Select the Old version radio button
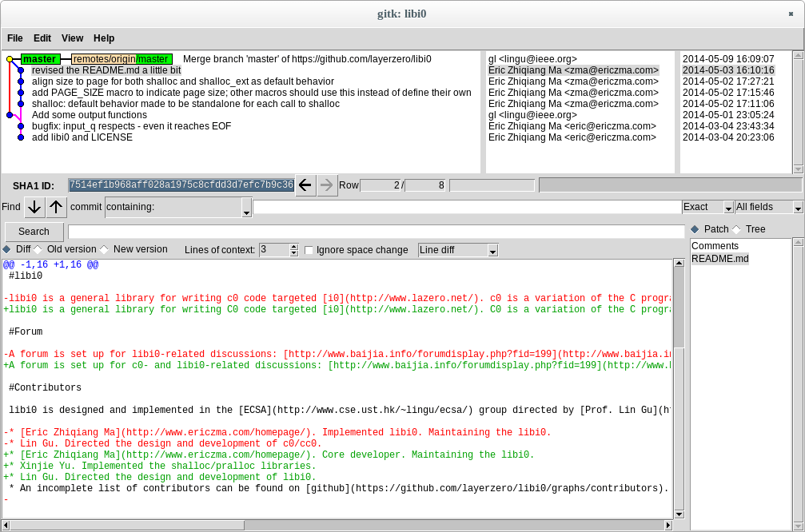The width and height of the screenshot is (805, 532). click(38, 249)
